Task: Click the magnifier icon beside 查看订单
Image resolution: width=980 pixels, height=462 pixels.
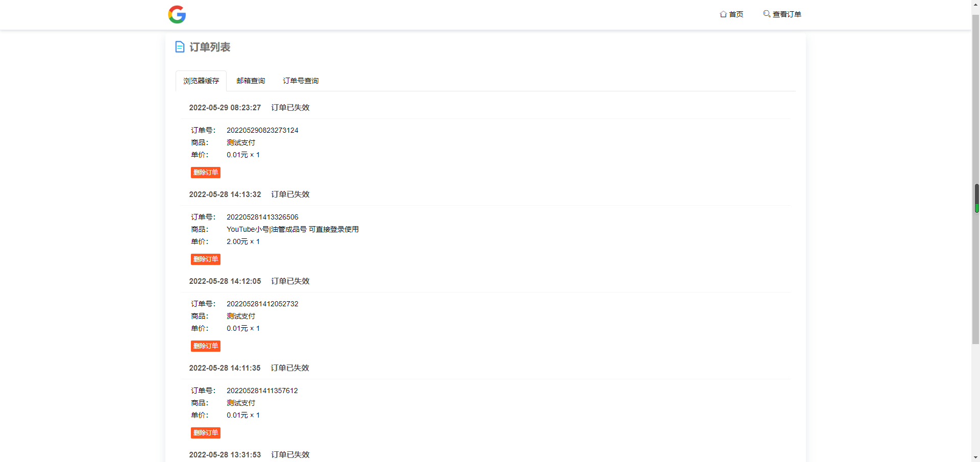Action: tap(767, 14)
